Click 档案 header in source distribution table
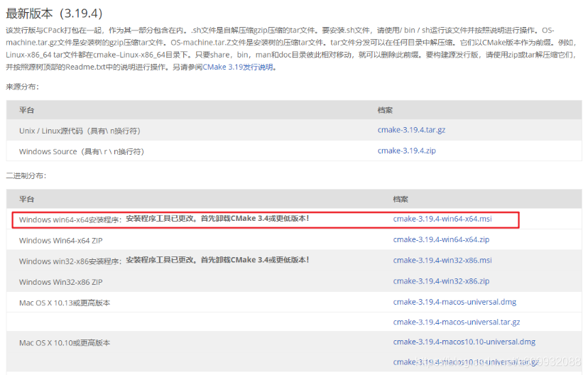 coord(385,110)
